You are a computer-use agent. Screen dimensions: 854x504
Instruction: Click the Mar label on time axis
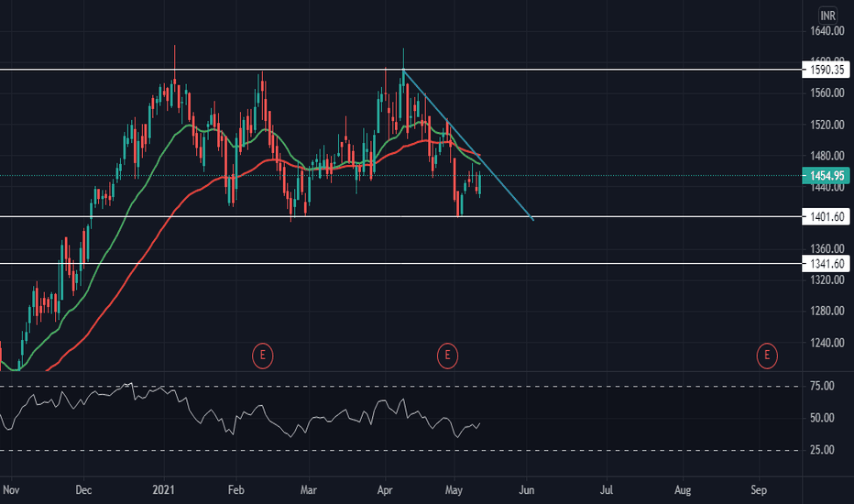pyautogui.click(x=308, y=490)
